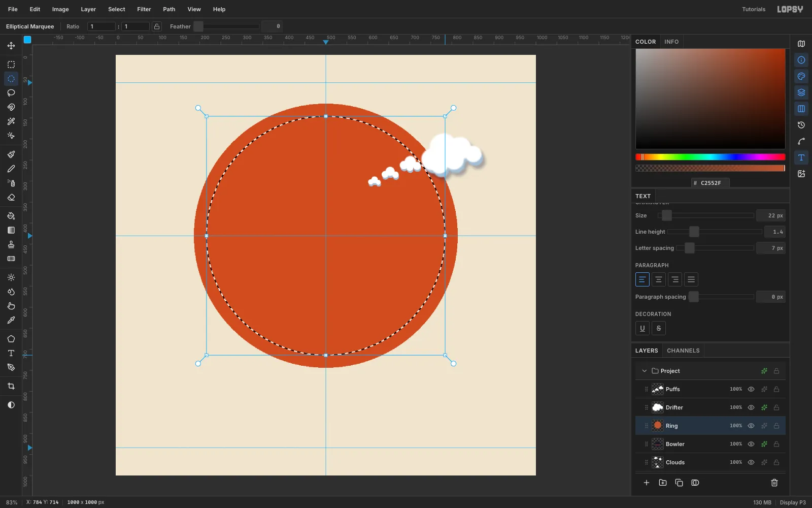Click the Feather slider handle
This screenshot has width=812, height=508.
(198, 26)
